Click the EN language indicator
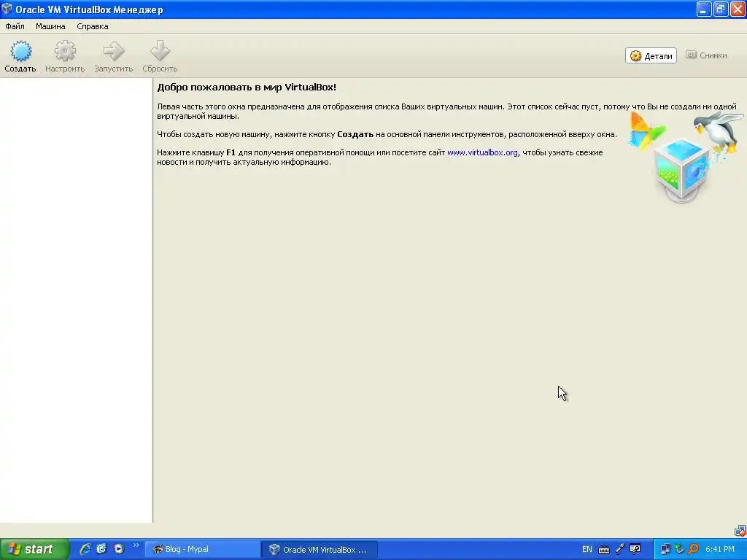This screenshot has width=747, height=560. (587, 550)
